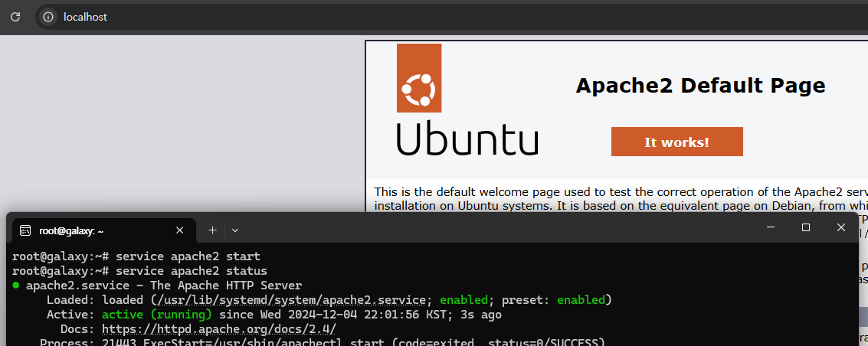Focus the localhost address bar
Screen dimensions: 868x346
pyautogui.click(x=451, y=17)
